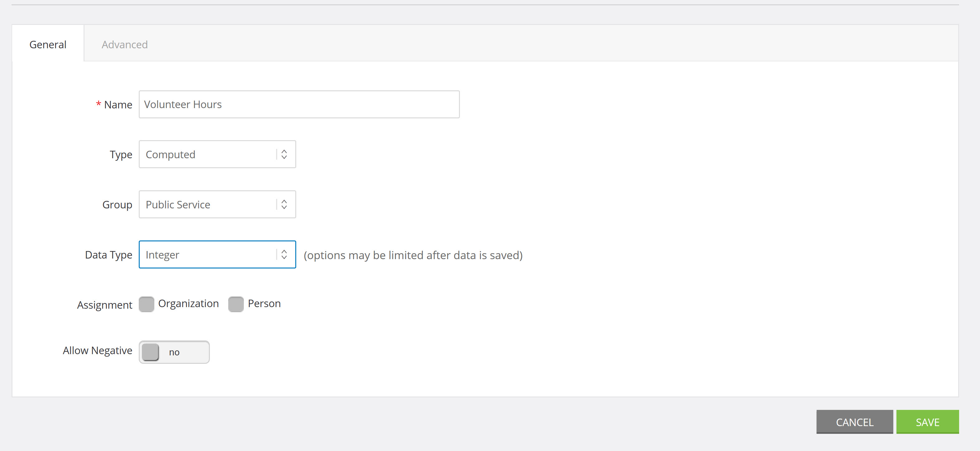The width and height of the screenshot is (980, 451).
Task: Click the green SAVE button
Action: coord(928,422)
